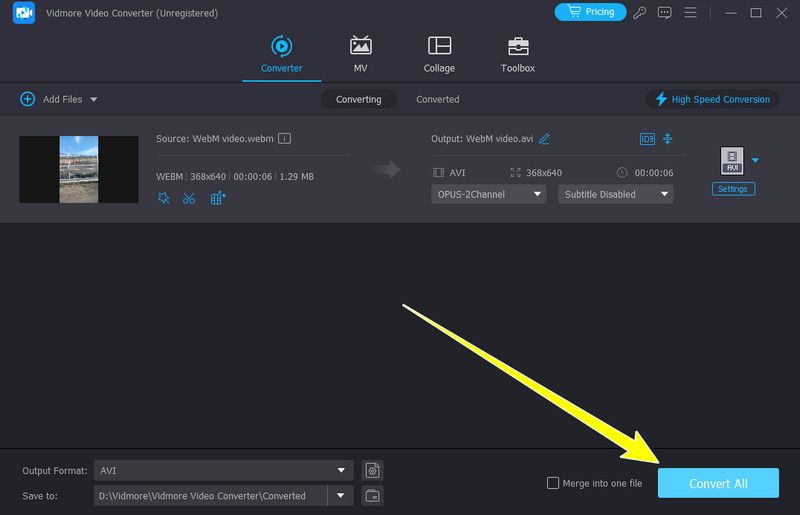800x515 pixels.
Task: Click the pencil icon to rename output
Action: click(x=544, y=138)
